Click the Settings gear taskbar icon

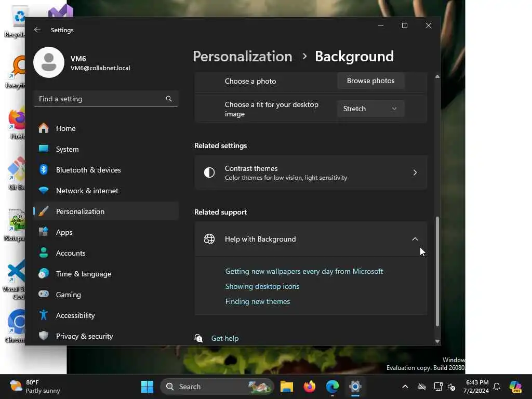tap(355, 387)
